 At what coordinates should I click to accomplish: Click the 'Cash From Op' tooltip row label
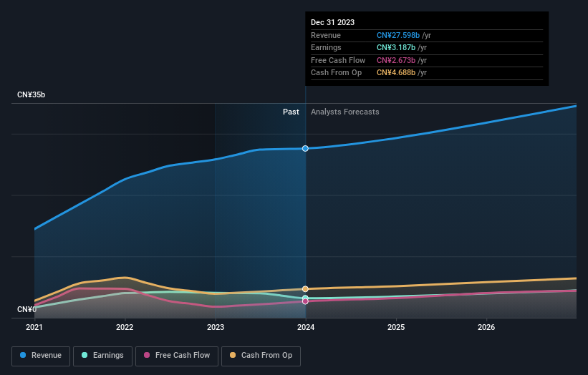click(x=336, y=73)
